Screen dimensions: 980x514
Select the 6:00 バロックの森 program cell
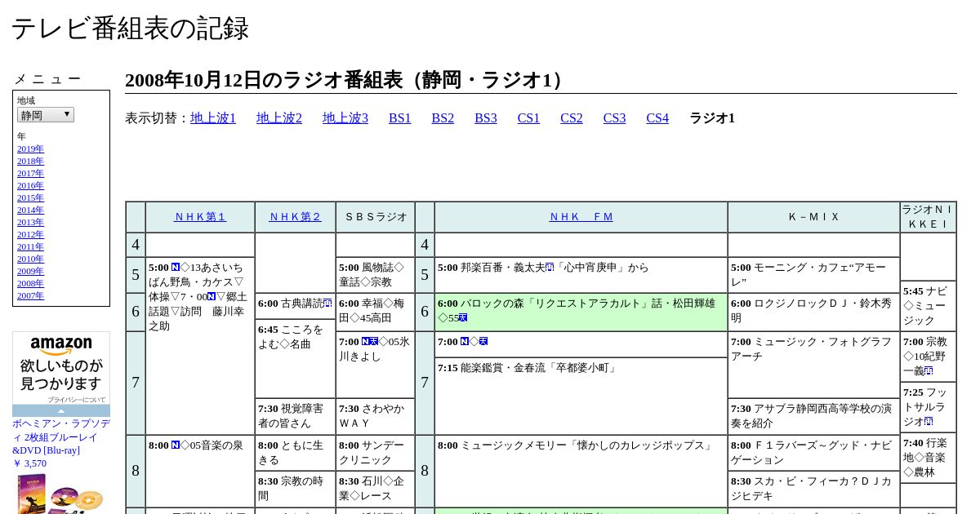(581, 312)
